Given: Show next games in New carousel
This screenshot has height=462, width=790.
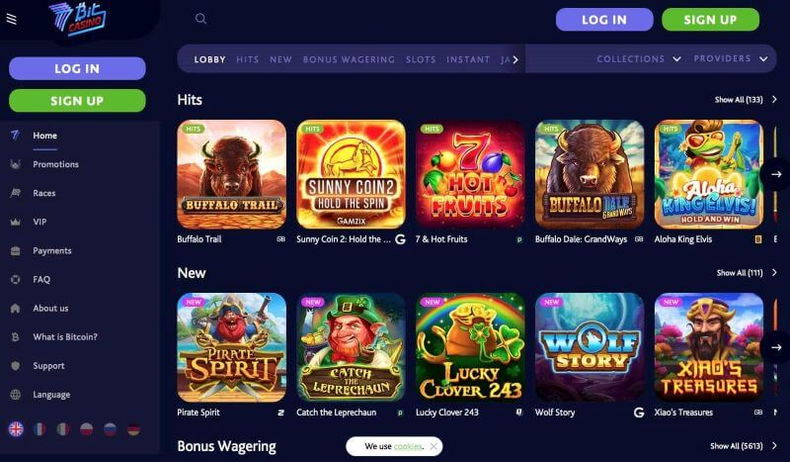Looking at the screenshot, I should (776, 348).
